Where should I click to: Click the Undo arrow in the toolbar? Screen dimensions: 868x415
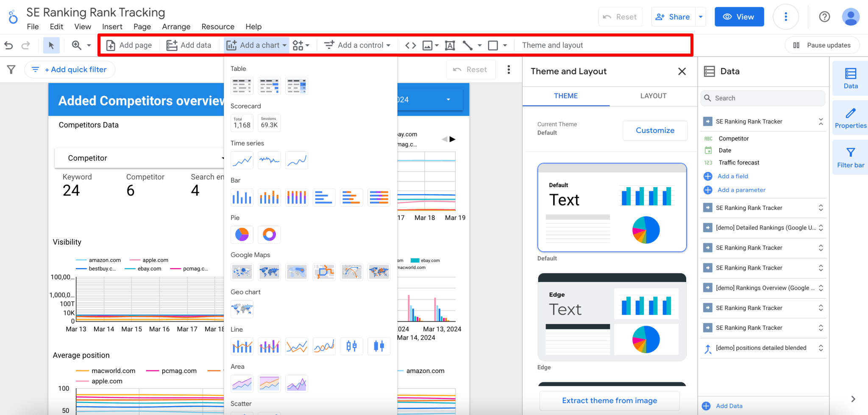[x=8, y=45]
